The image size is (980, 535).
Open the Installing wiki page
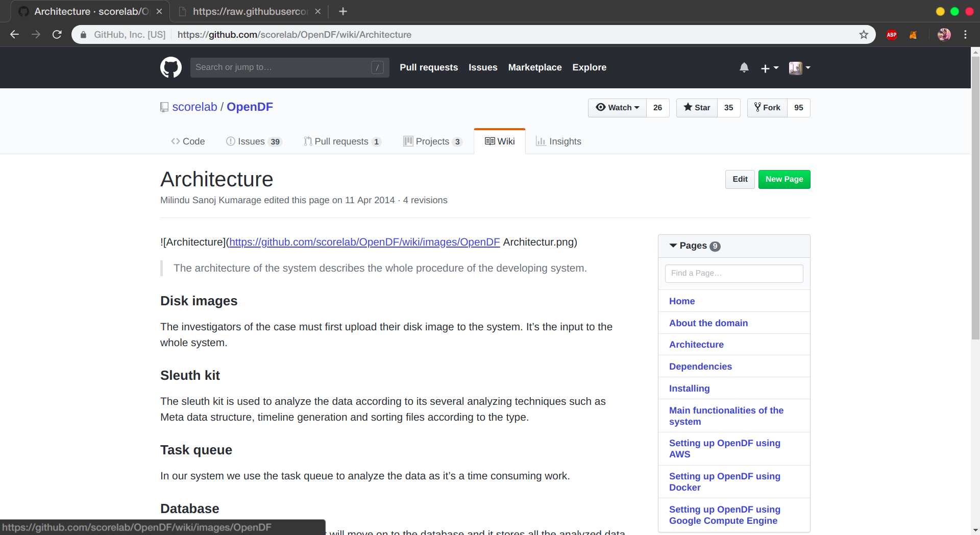[689, 388]
